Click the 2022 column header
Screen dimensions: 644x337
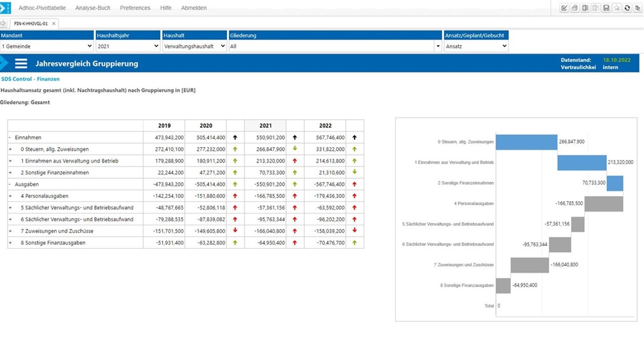(325, 125)
